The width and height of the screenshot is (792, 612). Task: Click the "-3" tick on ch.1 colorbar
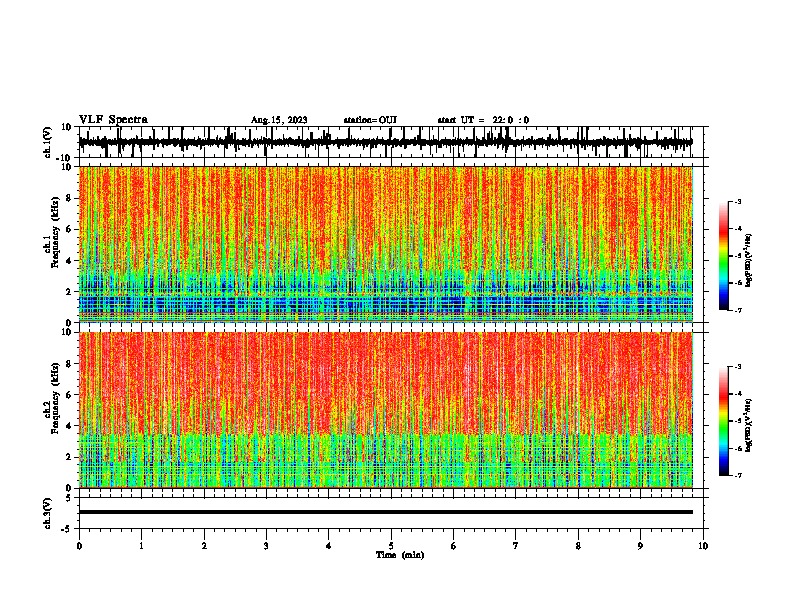click(x=738, y=202)
